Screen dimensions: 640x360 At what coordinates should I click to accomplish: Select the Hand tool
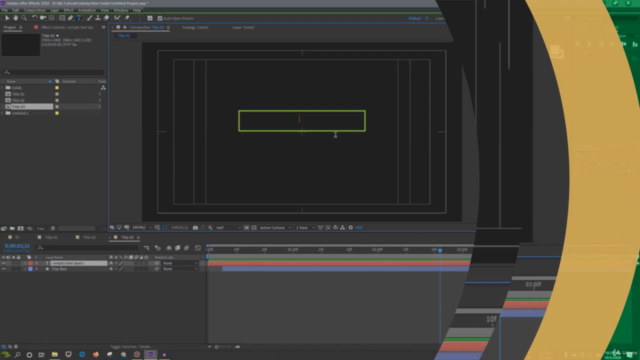[16, 18]
